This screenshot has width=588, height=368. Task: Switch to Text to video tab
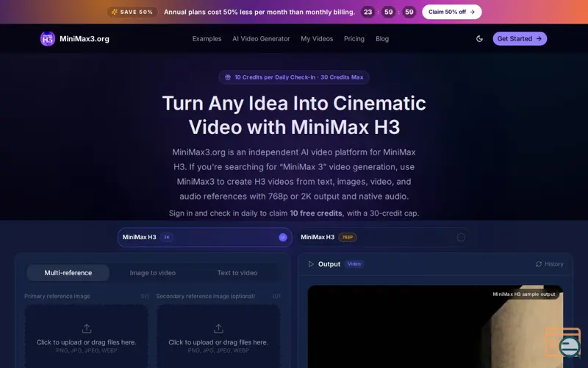pyautogui.click(x=237, y=273)
